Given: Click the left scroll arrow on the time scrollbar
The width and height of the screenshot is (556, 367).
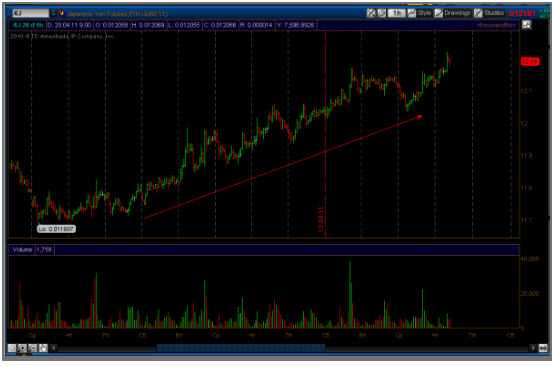Looking at the screenshot, I should [x=54, y=348].
